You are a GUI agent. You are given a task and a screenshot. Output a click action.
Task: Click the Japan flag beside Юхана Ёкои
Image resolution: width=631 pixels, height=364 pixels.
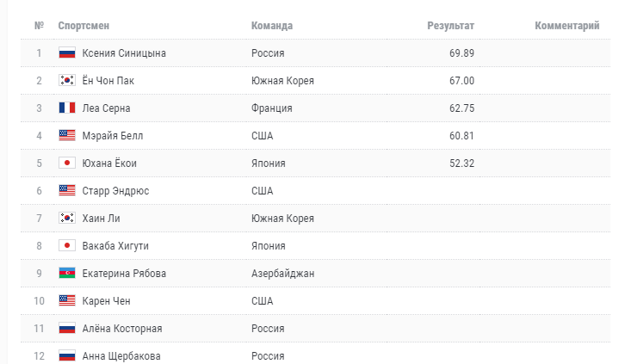point(67,163)
